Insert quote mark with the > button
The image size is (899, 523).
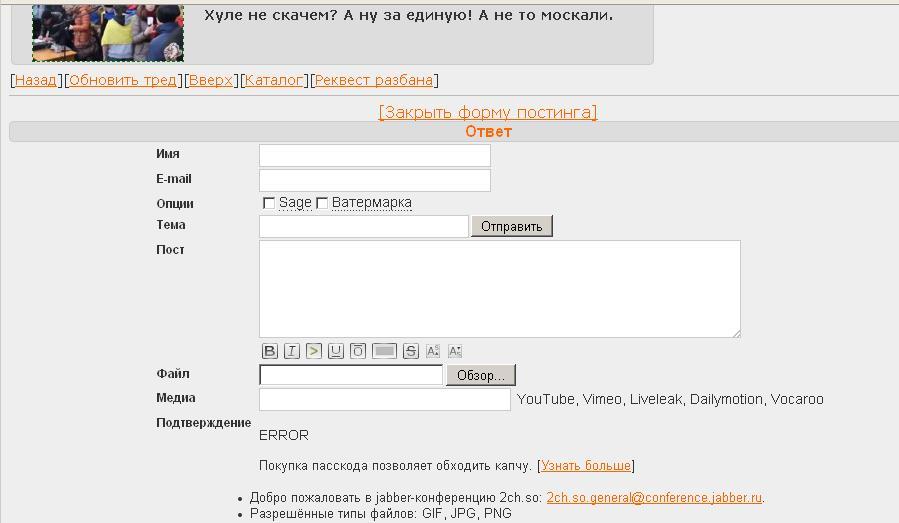coord(314,351)
